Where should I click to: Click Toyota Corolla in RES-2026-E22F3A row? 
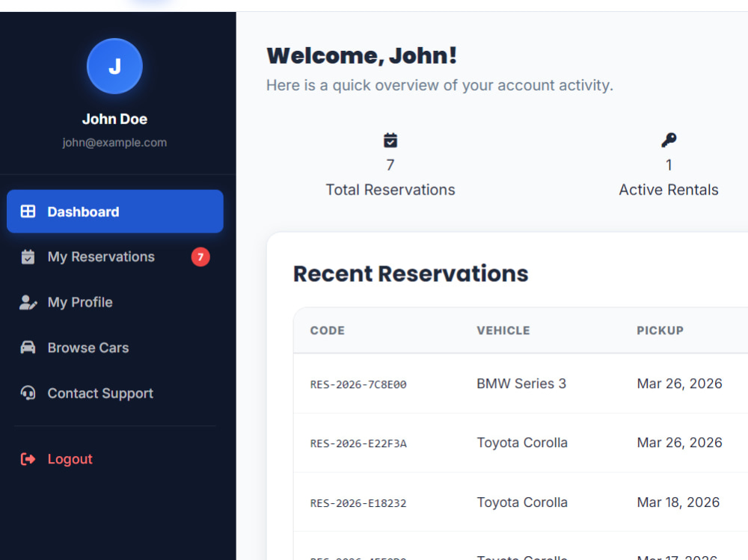(x=522, y=443)
